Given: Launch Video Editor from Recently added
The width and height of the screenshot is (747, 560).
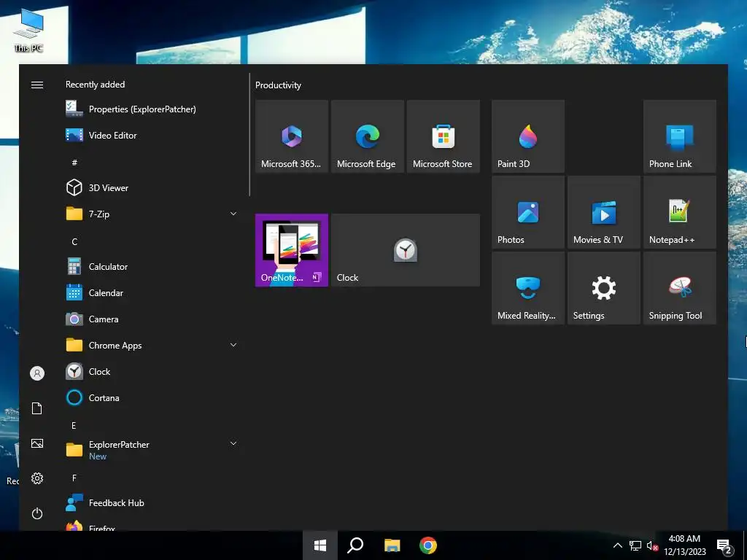Looking at the screenshot, I should pyautogui.click(x=152, y=135).
